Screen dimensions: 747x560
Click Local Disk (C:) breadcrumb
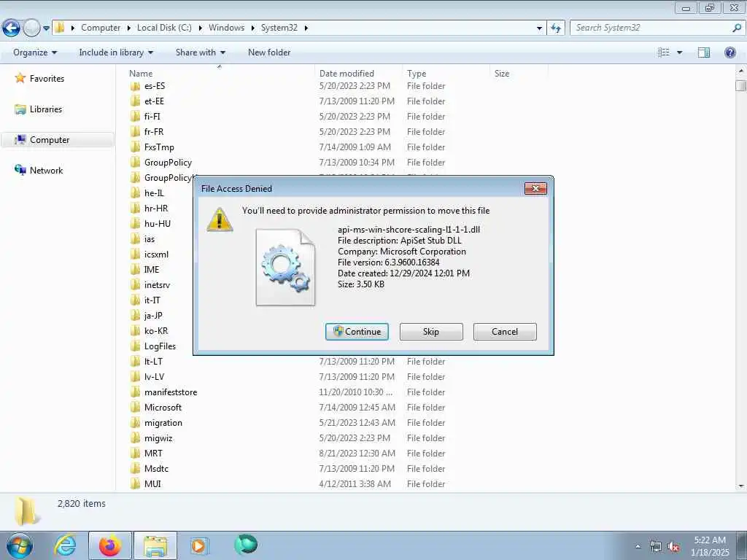pos(164,28)
